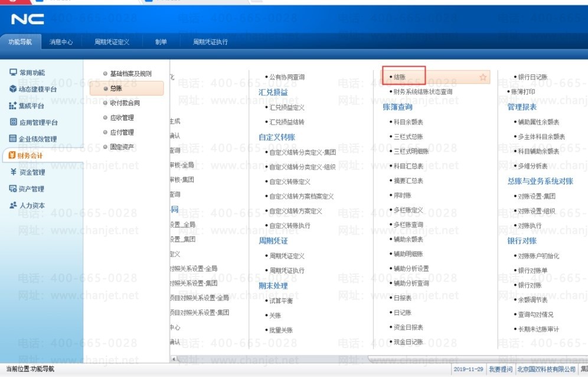Click the 财务会计 yen icon
The height and width of the screenshot is (377, 588).
pos(12,155)
